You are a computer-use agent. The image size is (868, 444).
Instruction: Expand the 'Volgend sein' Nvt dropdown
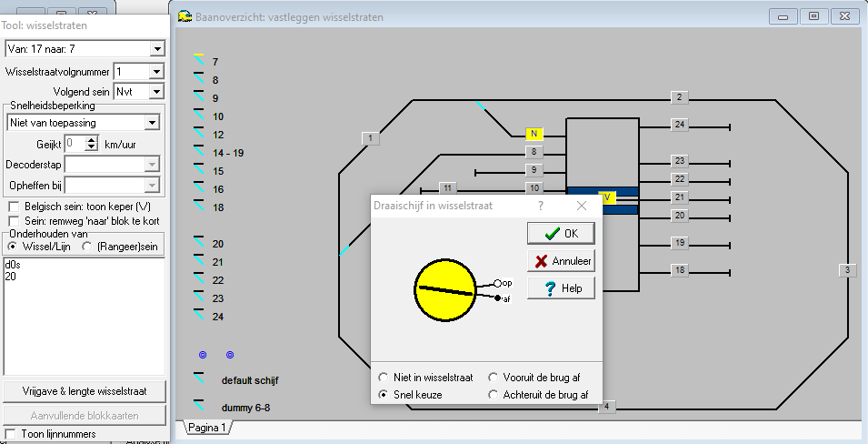pyautogui.click(x=155, y=91)
